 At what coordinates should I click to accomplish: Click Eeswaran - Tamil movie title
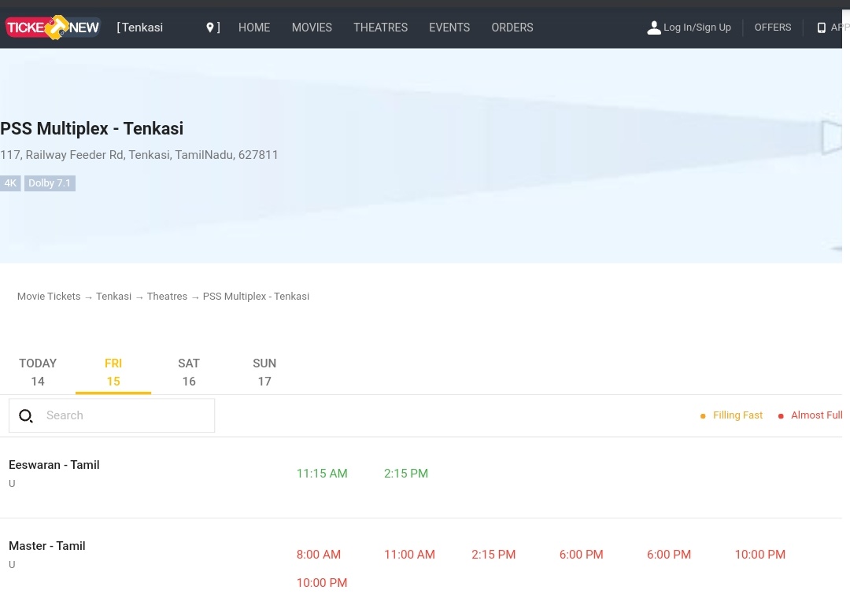coord(54,465)
